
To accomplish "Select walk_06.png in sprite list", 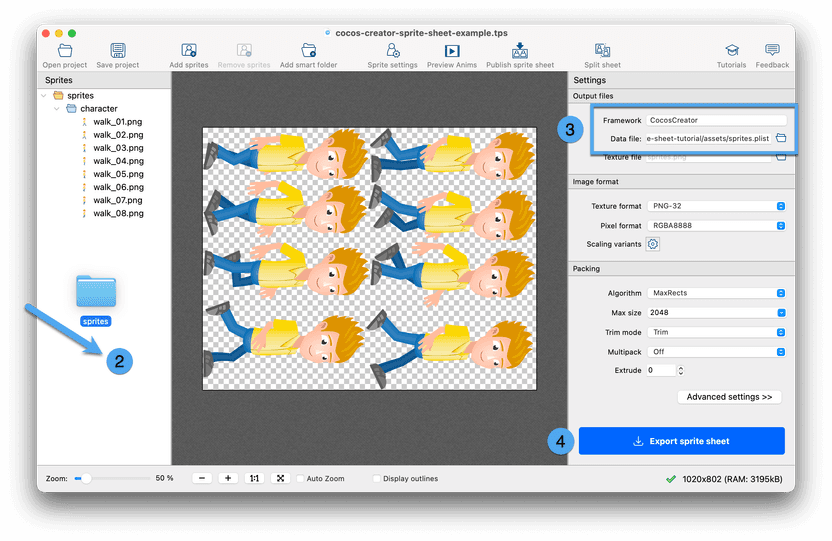I will (118, 187).
